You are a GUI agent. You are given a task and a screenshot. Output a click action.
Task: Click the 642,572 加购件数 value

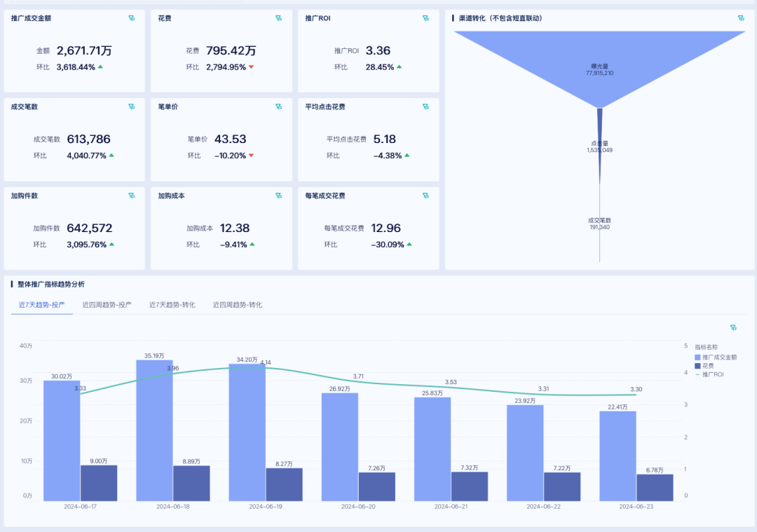click(x=89, y=228)
